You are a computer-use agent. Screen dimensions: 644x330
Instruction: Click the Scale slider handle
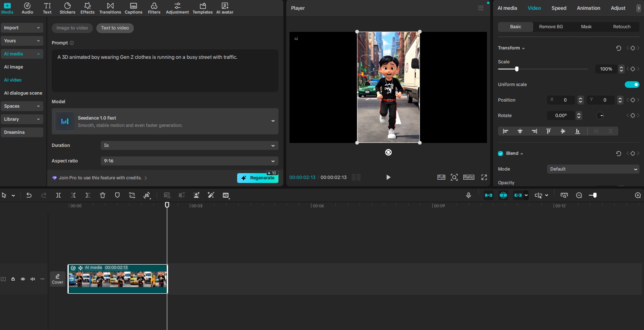tap(517, 69)
